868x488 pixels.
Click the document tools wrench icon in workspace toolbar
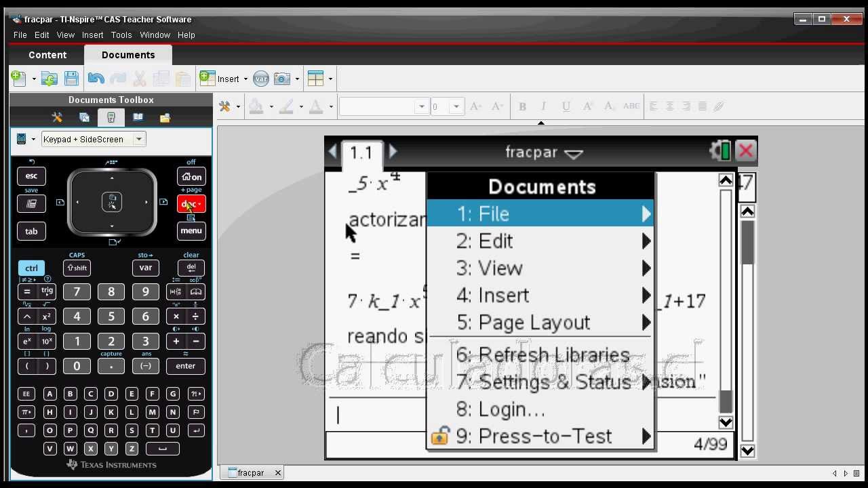coord(224,106)
